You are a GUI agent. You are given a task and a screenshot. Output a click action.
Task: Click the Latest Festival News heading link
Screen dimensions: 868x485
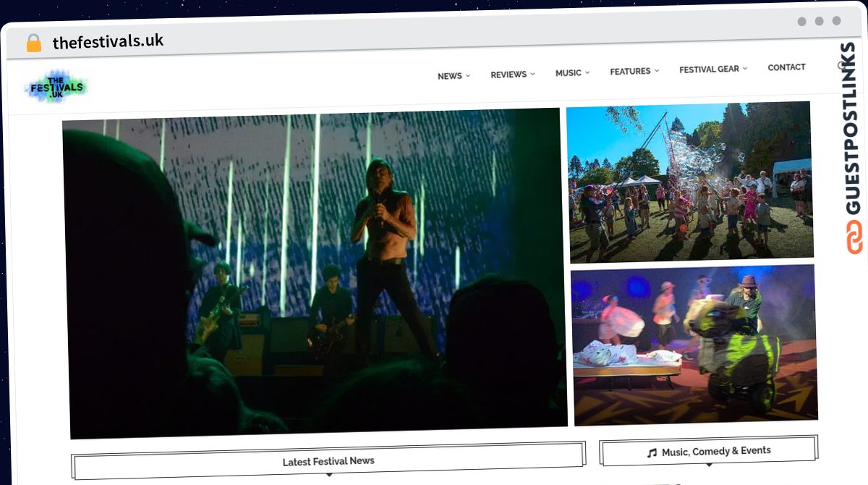click(x=328, y=461)
